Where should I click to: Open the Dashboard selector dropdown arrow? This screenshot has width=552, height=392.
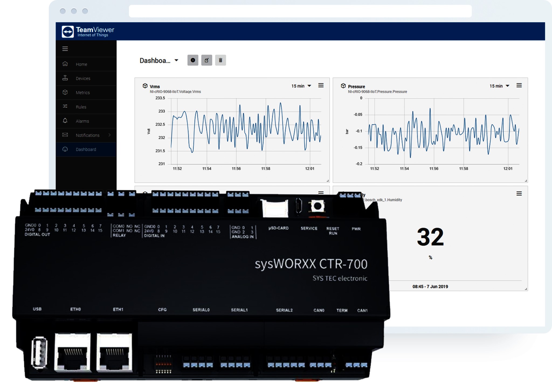point(176,60)
